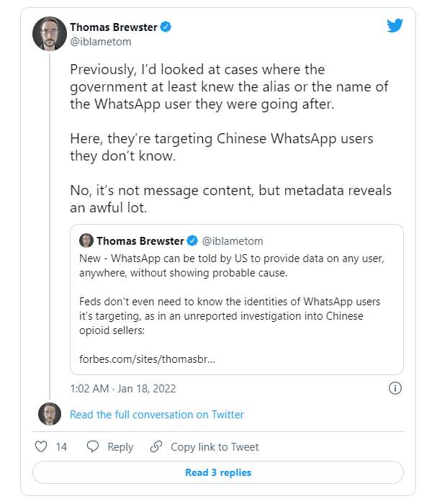Expand Read 3 replies
The height and width of the screenshot is (504, 432).
click(218, 472)
